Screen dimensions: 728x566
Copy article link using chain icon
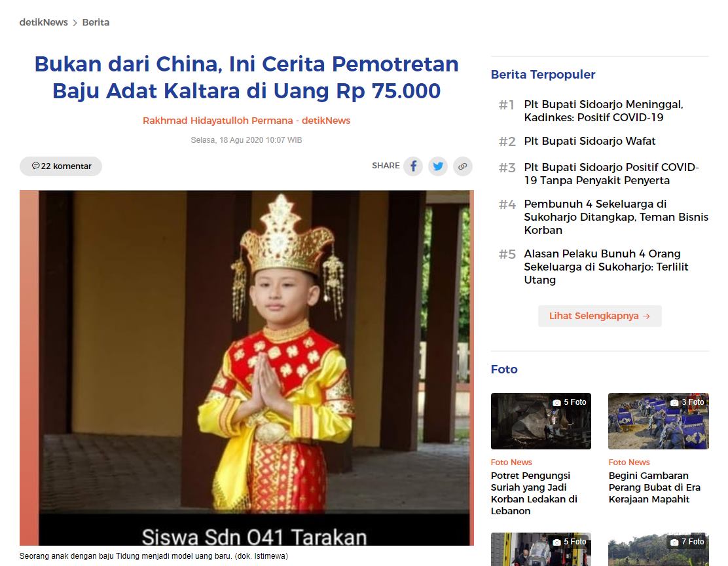(462, 166)
